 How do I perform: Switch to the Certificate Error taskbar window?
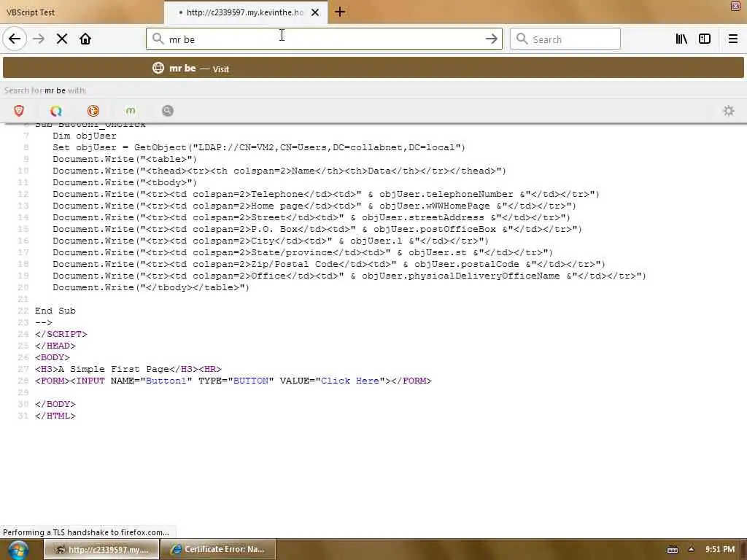coord(217,550)
